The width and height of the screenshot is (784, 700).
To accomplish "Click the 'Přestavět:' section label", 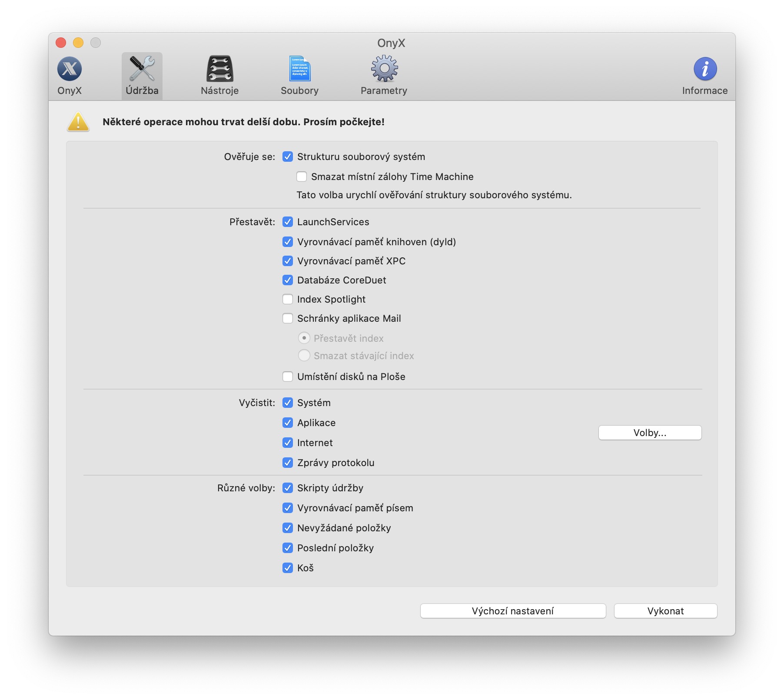I will tap(252, 222).
